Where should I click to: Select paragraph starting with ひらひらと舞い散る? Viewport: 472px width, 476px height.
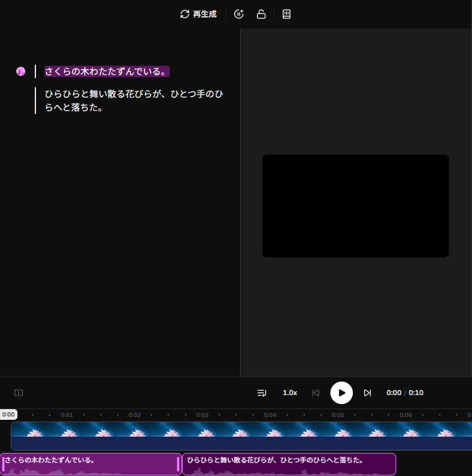(134, 101)
